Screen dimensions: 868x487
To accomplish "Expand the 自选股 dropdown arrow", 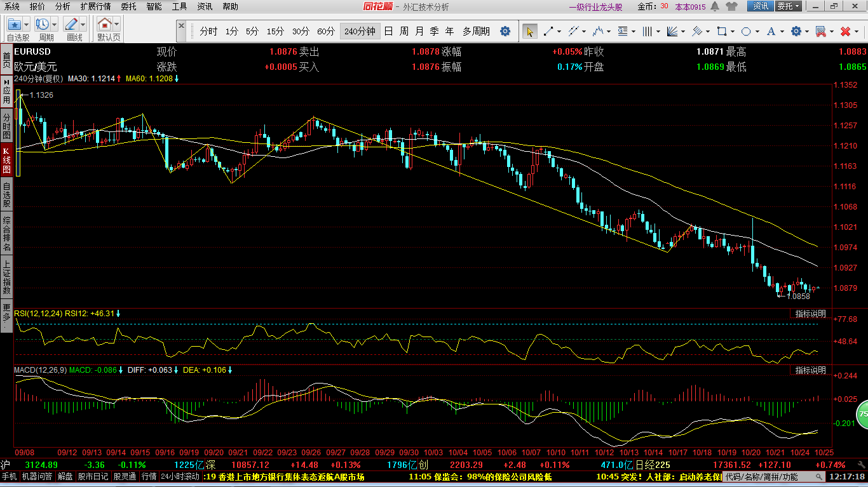I will tap(27, 24).
